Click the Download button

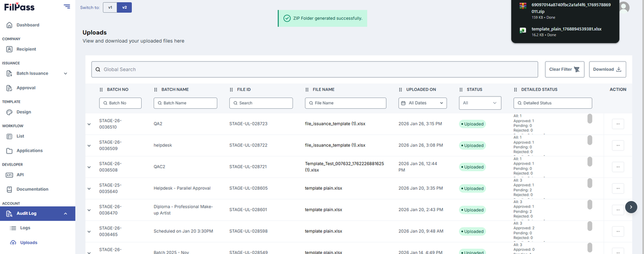pyautogui.click(x=608, y=69)
